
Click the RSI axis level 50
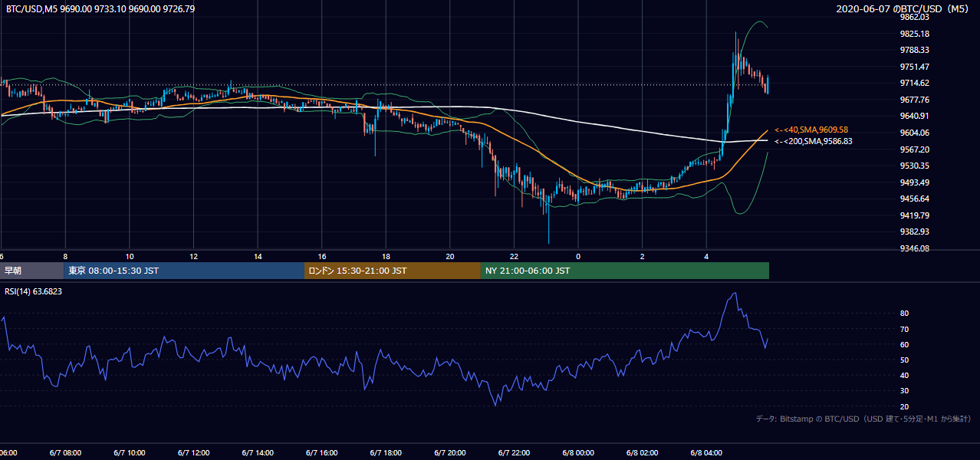tap(904, 360)
